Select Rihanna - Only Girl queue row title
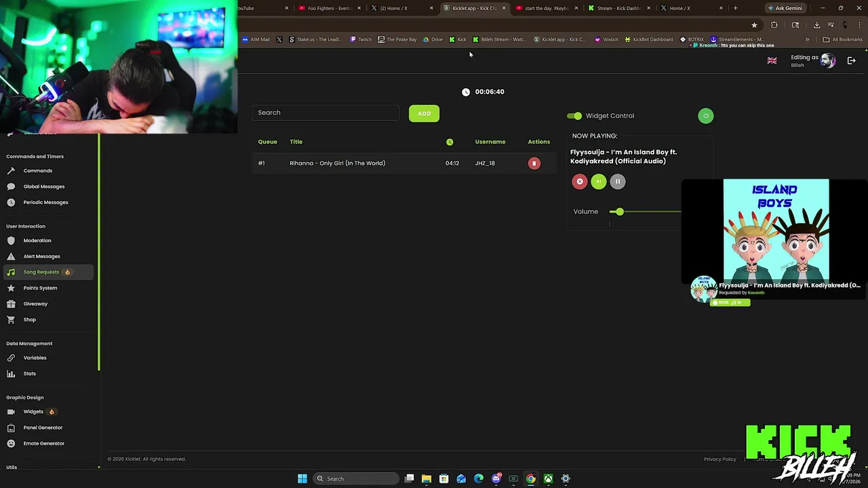This screenshot has width=868, height=488. pyautogui.click(x=337, y=163)
